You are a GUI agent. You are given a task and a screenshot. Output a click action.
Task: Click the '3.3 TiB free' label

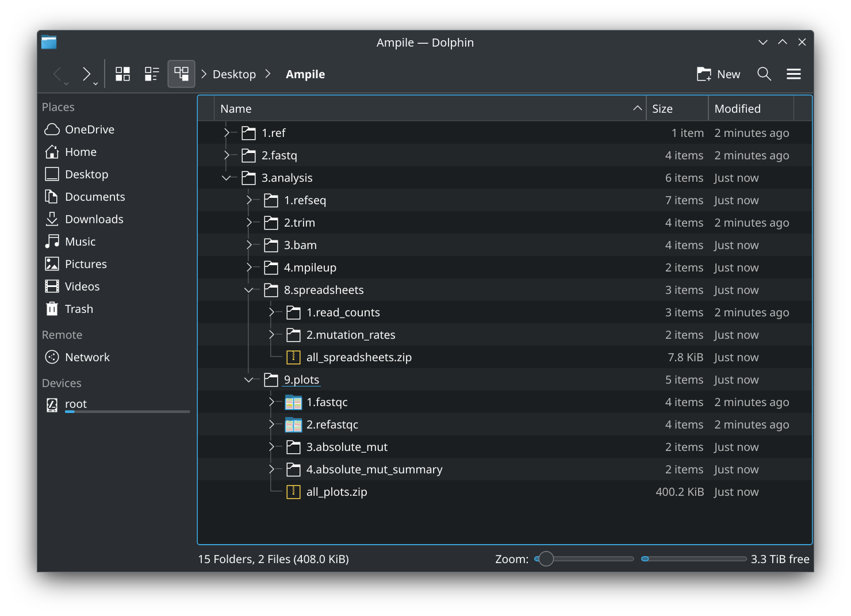(x=780, y=559)
